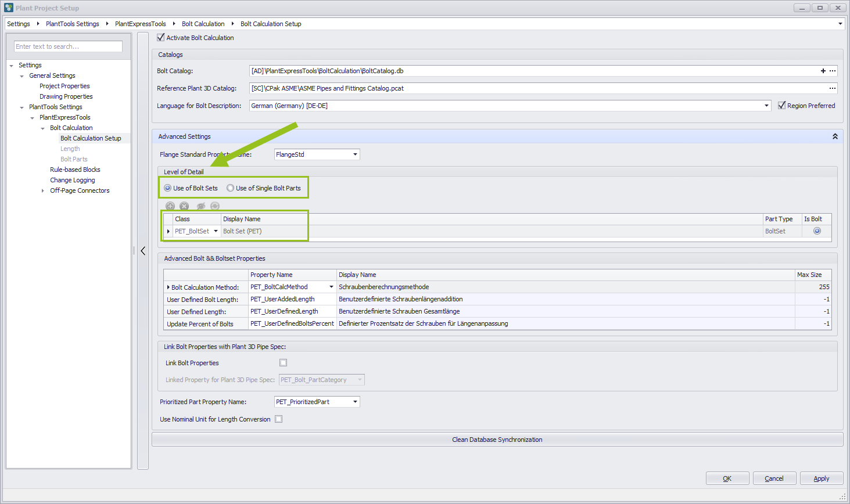This screenshot has height=504, width=850.
Task: Open breadcrumb arrow after Settings
Action: [38, 24]
